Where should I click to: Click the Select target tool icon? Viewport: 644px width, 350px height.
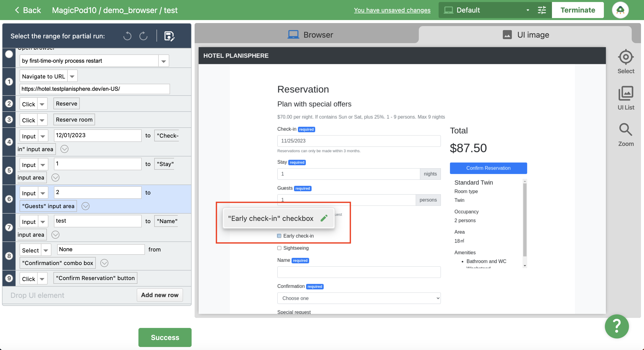626,62
